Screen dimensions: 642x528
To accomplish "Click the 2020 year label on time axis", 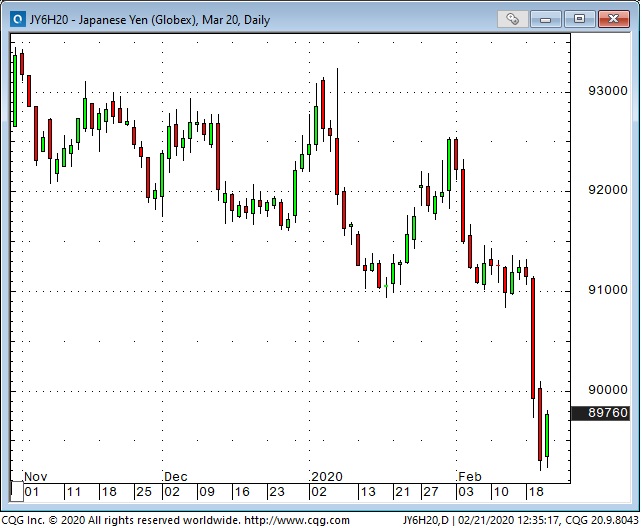I will point(327,476).
